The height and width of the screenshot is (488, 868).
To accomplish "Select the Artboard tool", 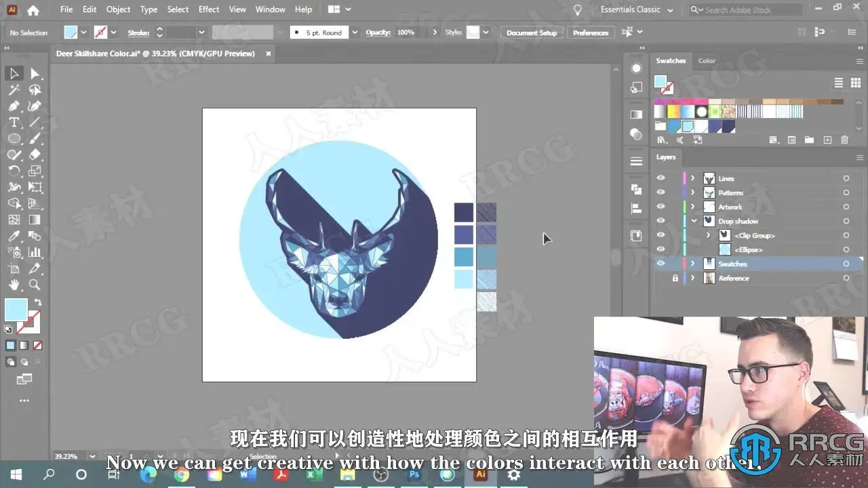I will point(14,269).
